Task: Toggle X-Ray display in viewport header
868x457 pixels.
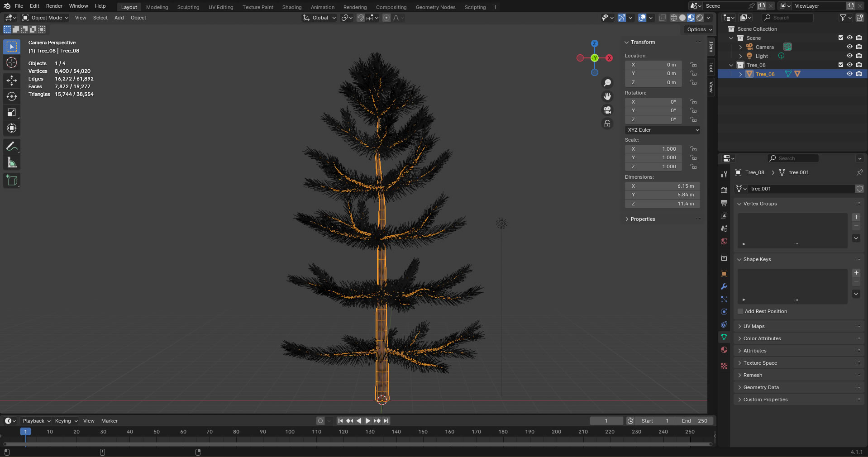Action: coord(662,18)
